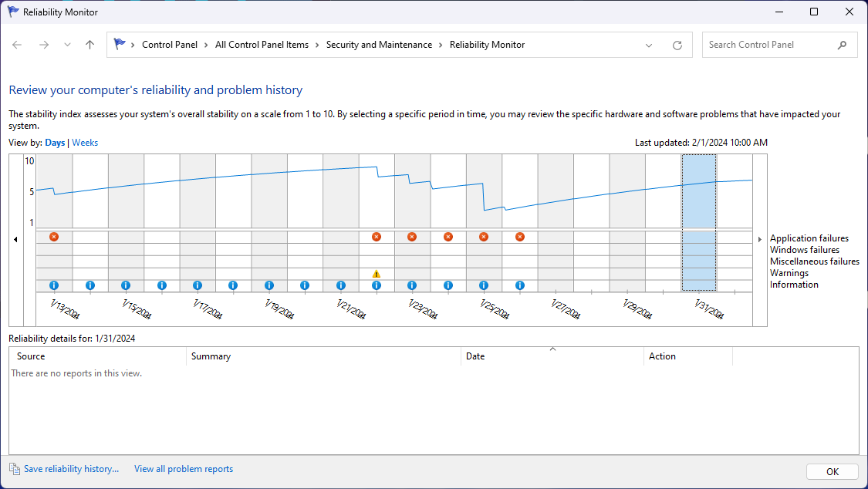The width and height of the screenshot is (868, 489).
Task: Go up one level with Up arrow
Action: pos(90,45)
